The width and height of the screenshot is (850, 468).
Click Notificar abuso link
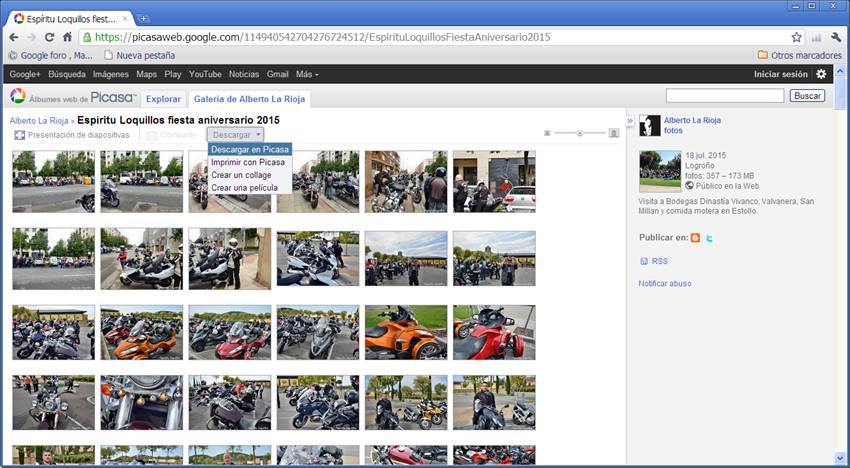click(665, 284)
